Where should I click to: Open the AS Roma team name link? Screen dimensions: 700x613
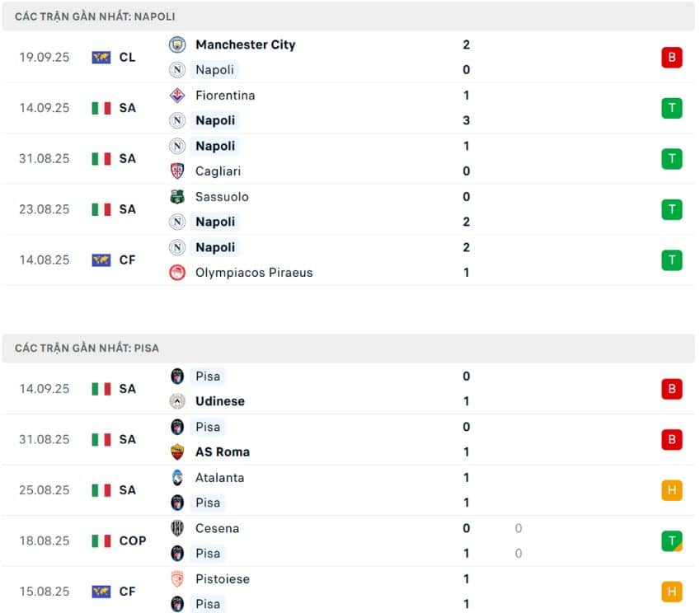222,452
